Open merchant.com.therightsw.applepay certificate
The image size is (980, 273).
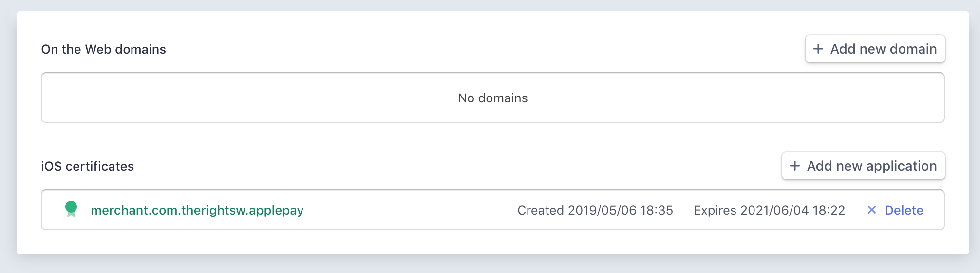[197, 210]
